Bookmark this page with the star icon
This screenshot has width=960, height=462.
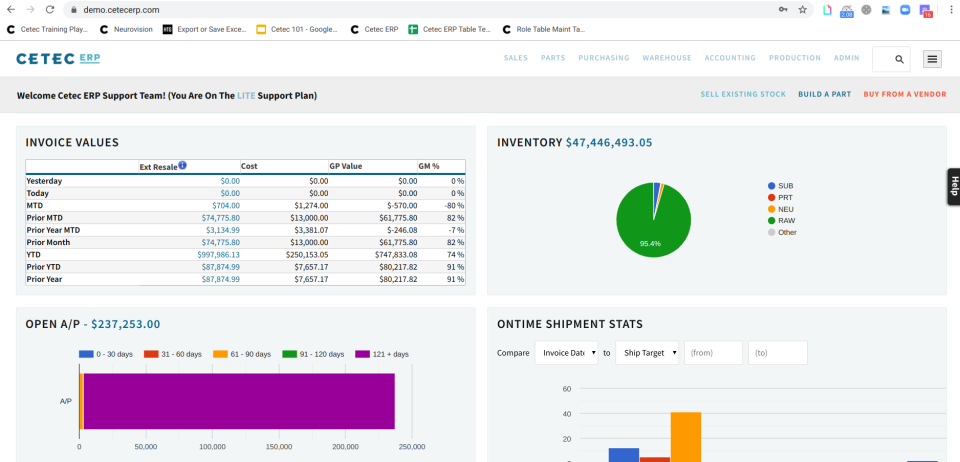[803, 10]
